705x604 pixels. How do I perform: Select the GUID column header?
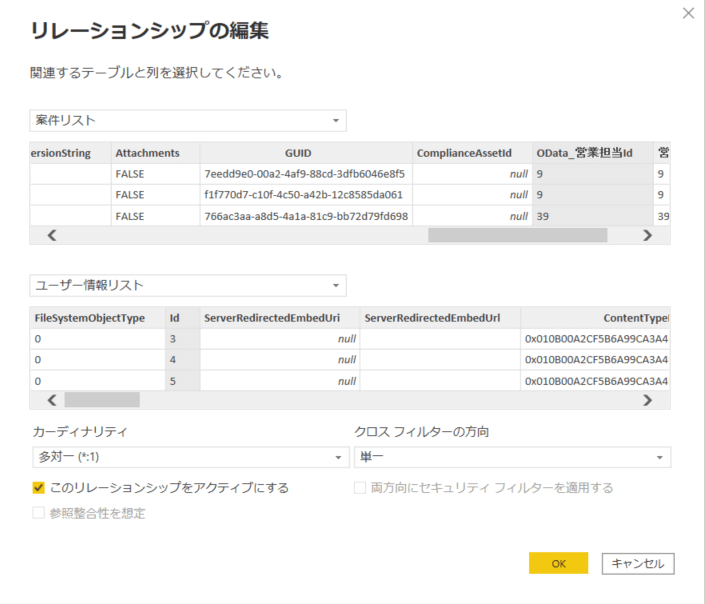306,153
